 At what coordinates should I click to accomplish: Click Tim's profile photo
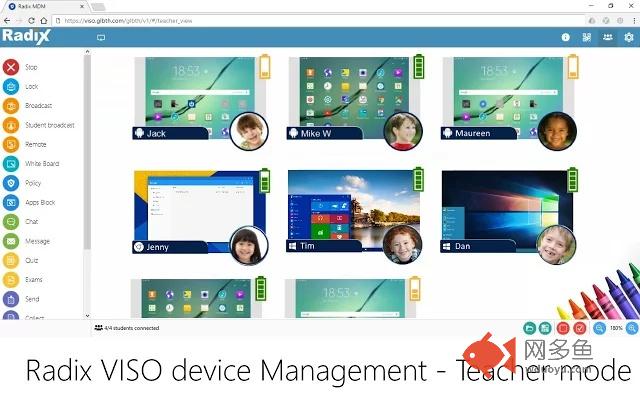tap(403, 244)
